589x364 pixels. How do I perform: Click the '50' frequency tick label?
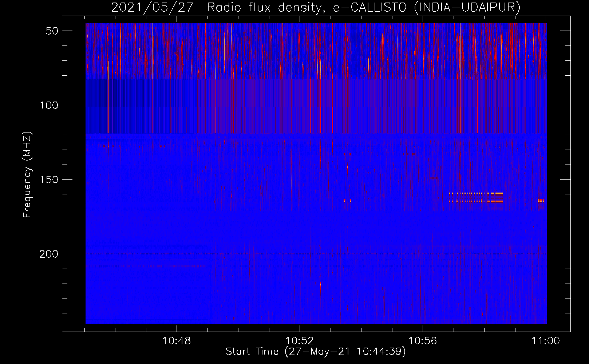click(52, 31)
